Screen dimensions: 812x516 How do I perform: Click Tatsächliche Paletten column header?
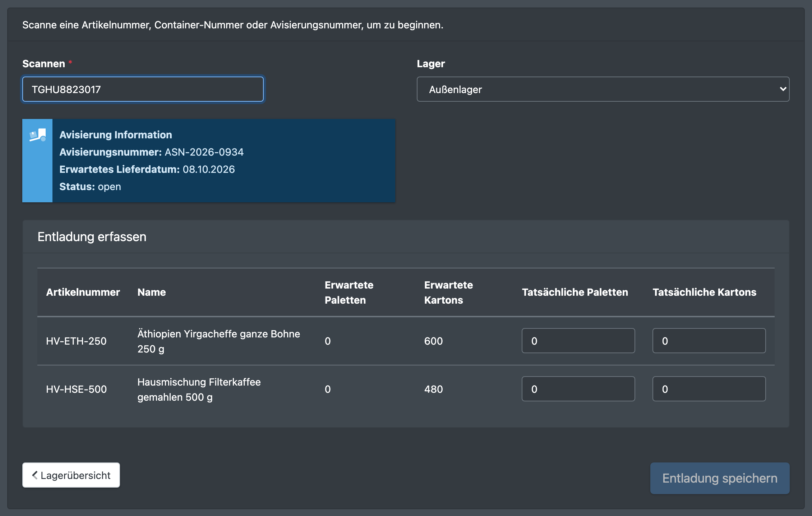tap(575, 292)
